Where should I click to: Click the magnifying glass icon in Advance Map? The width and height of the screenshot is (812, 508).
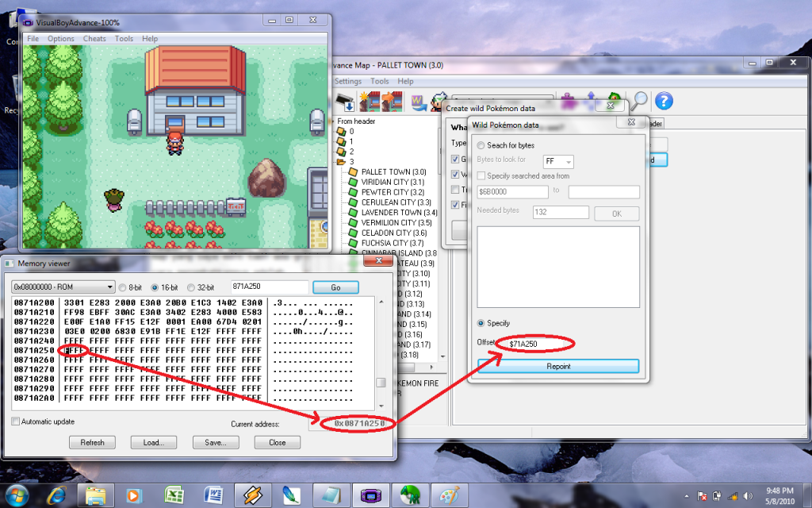tap(640, 101)
